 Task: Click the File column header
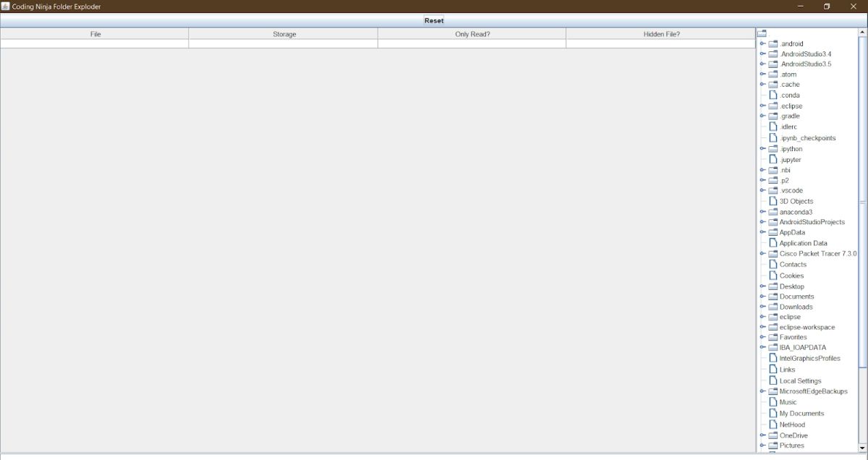click(95, 34)
